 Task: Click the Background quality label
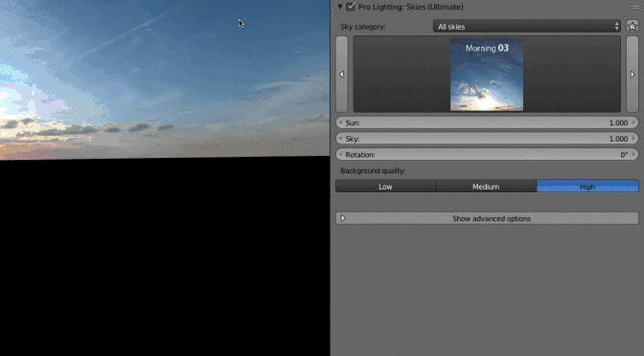click(x=373, y=170)
